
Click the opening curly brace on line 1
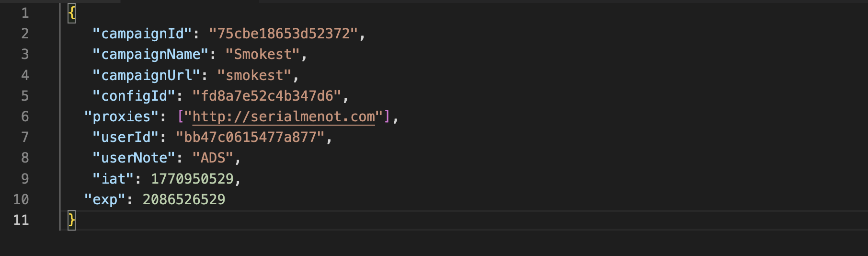click(x=72, y=13)
